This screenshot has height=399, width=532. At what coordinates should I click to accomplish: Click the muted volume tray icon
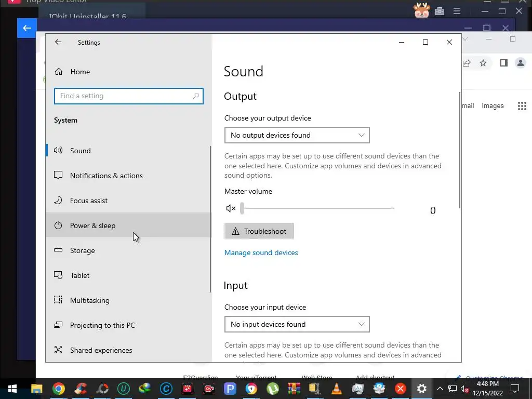465,389
